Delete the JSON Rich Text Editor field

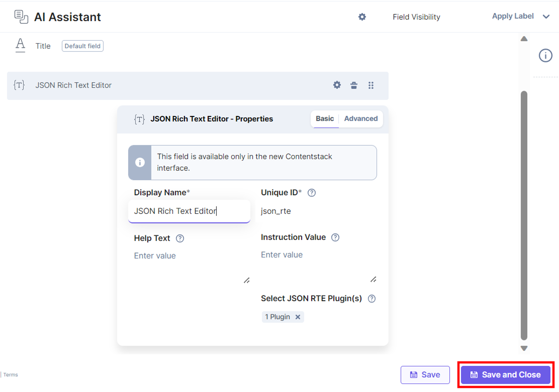point(354,85)
